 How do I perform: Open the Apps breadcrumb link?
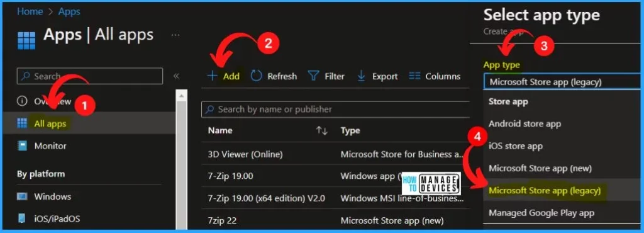(69, 11)
